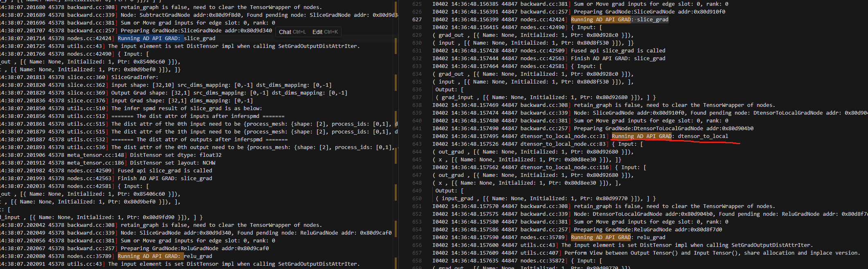
Task: Click line number 642 in the right gutter
Action: coord(417,136)
